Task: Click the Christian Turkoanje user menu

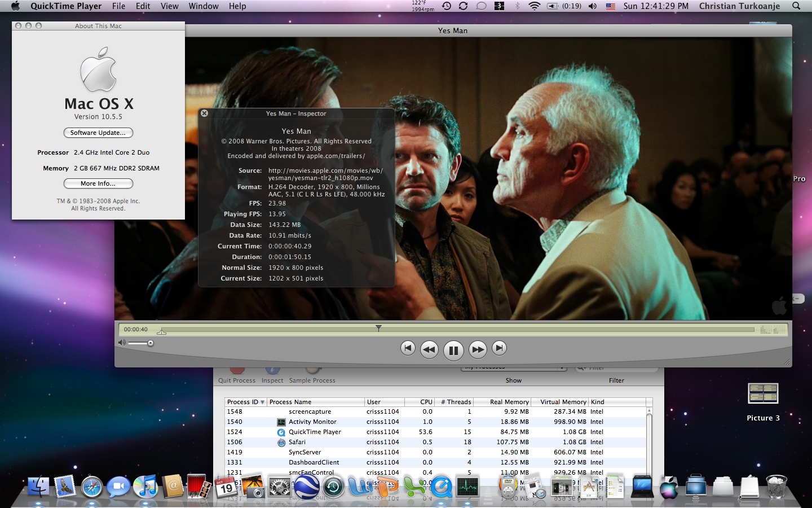Action: pyautogui.click(x=739, y=6)
